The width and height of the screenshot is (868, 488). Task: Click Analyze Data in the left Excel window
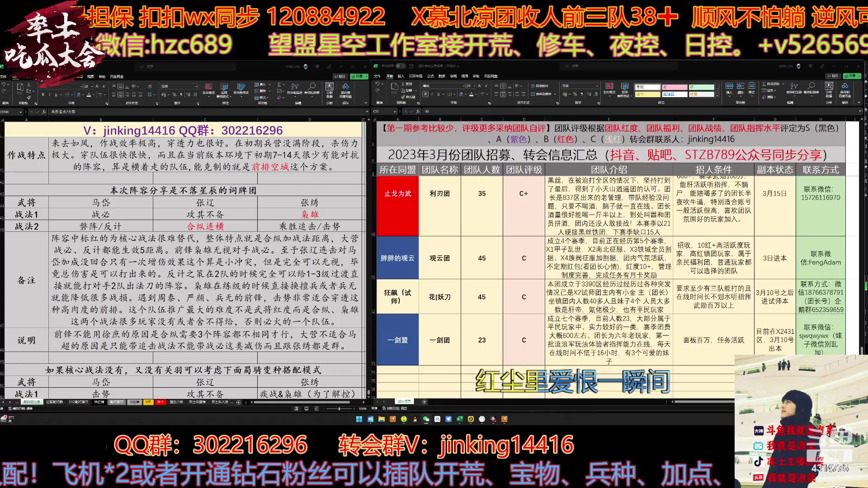point(330,89)
